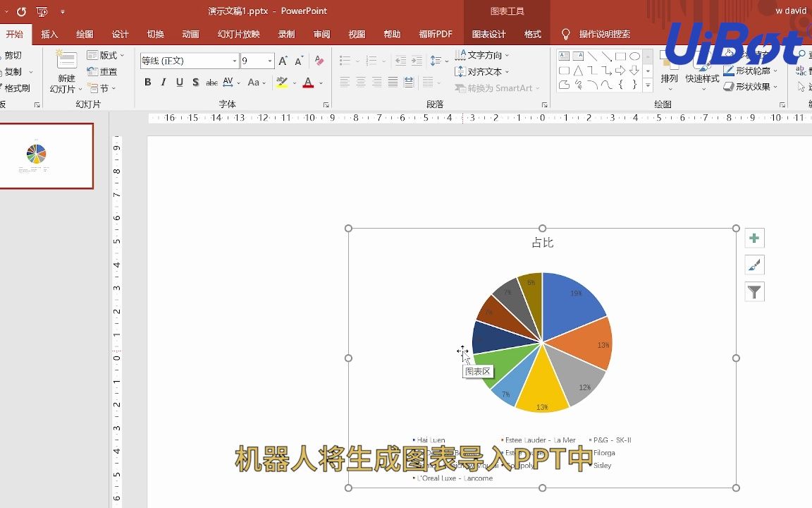Toggle underline on selected text
The width and height of the screenshot is (812, 508).
179,83
